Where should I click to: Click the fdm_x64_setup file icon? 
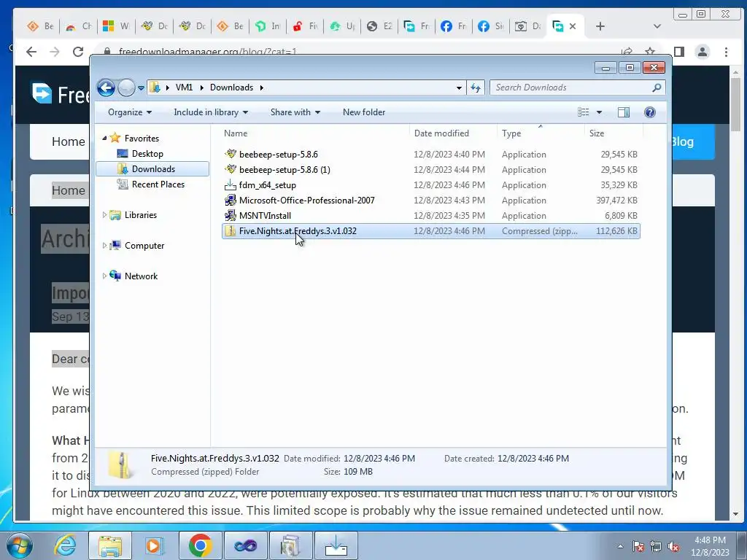tap(230, 184)
